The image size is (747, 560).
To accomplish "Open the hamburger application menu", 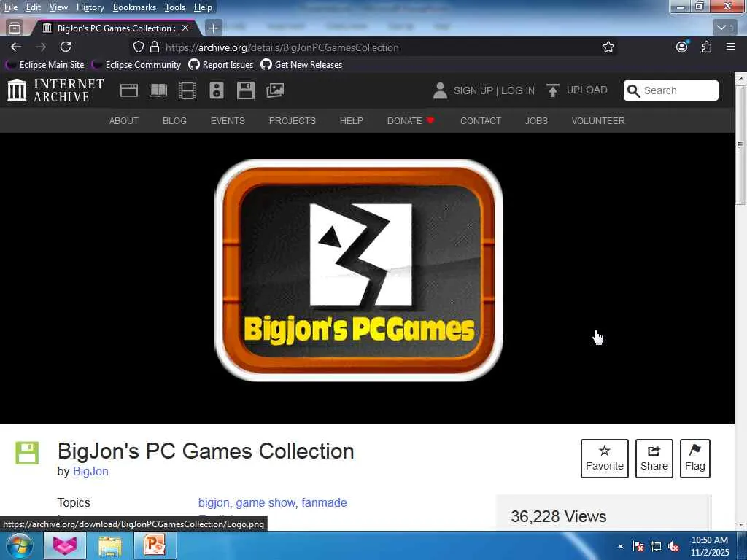I will point(731,47).
